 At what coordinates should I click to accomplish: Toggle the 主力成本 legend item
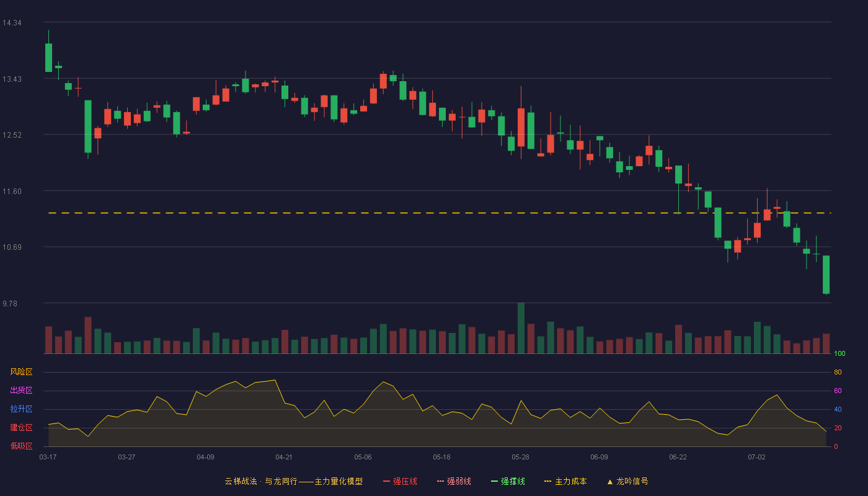(565, 481)
